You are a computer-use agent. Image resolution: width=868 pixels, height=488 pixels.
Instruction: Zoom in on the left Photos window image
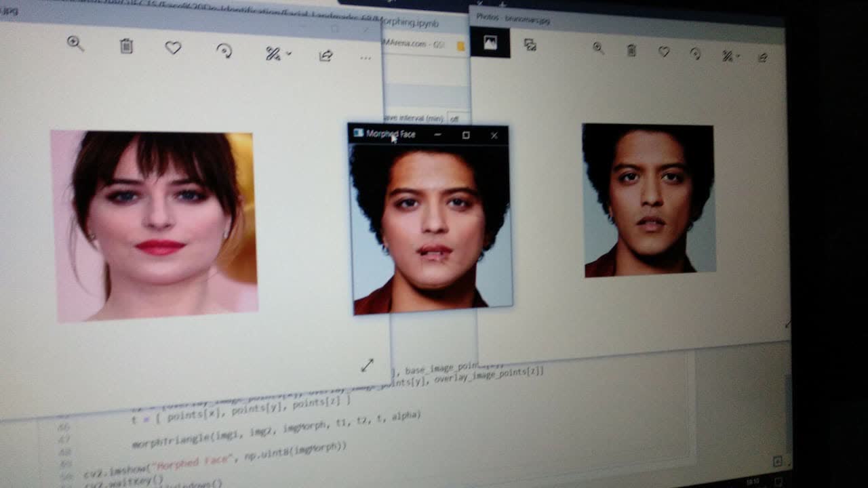(75, 44)
